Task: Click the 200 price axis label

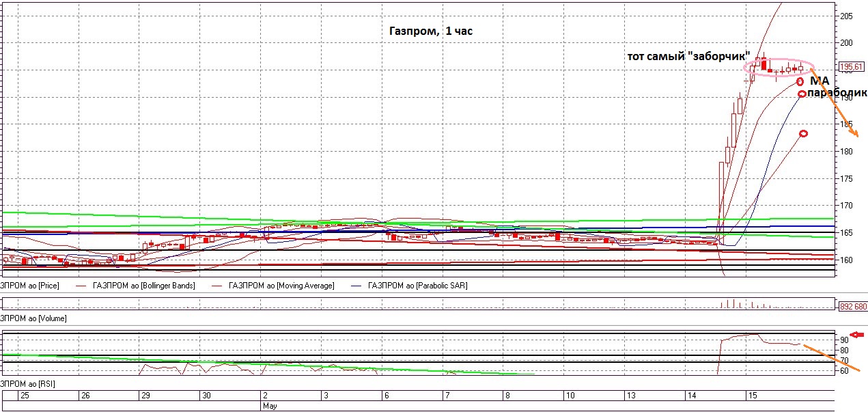Action: tap(848, 42)
